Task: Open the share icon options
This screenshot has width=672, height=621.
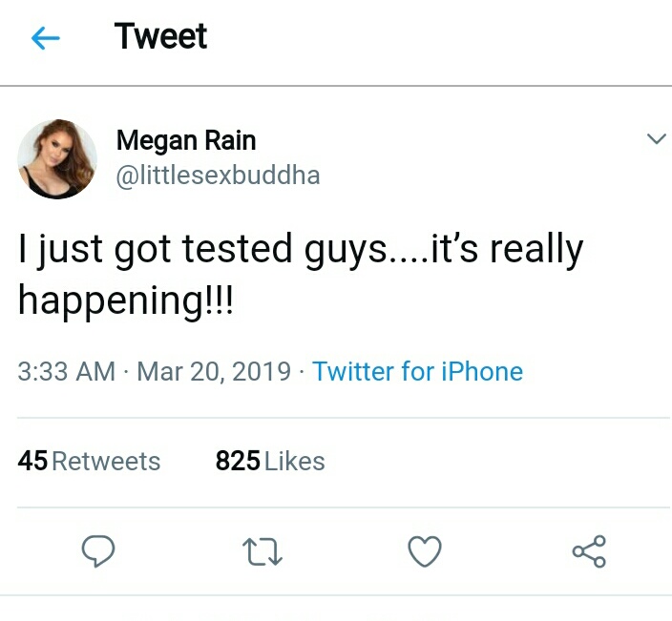Action: [588, 550]
